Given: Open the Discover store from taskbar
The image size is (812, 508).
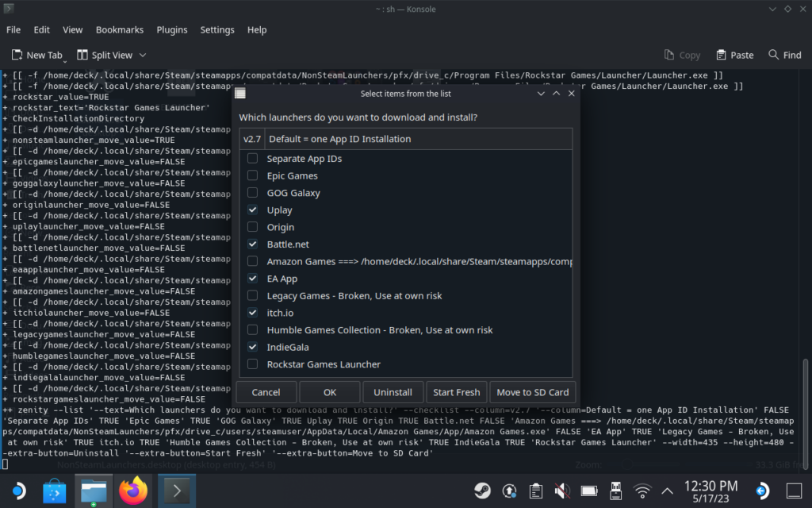Looking at the screenshot, I should pyautogui.click(x=54, y=491).
